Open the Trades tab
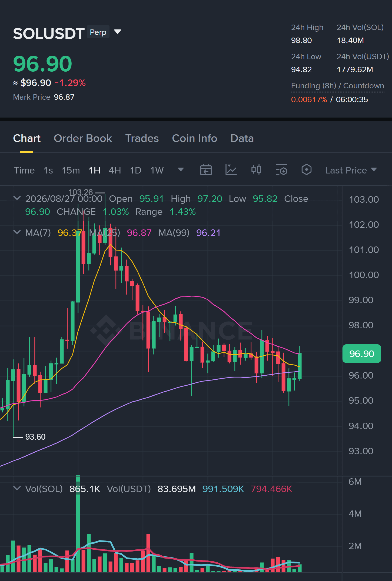Viewport: 392px width, 581px height. tap(142, 138)
